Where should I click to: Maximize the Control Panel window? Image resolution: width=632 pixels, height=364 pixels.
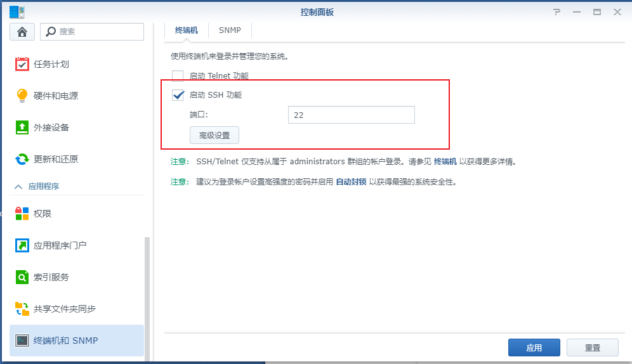(x=597, y=12)
